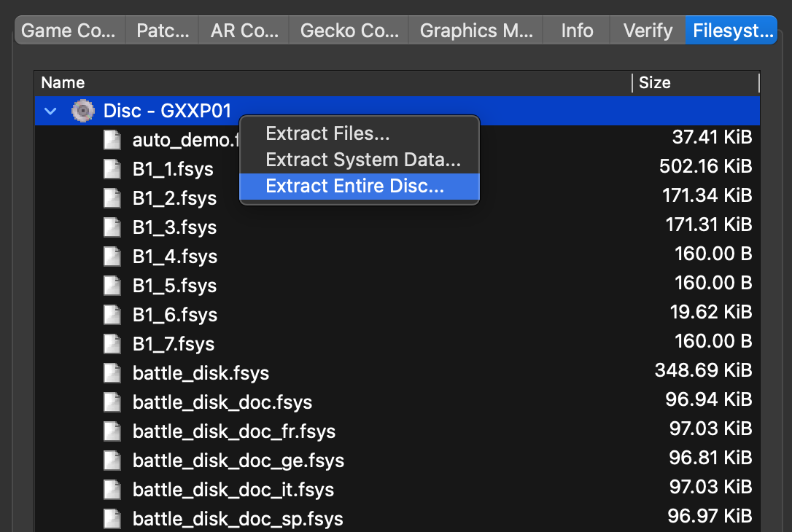Click the 348.69 KiB size value
The height and width of the screenshot is (532, 792).
(704, 370)
